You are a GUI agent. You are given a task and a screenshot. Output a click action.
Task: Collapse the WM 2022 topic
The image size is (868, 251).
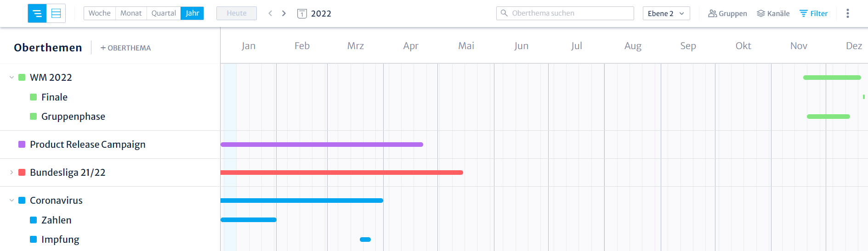click(11, 78)
